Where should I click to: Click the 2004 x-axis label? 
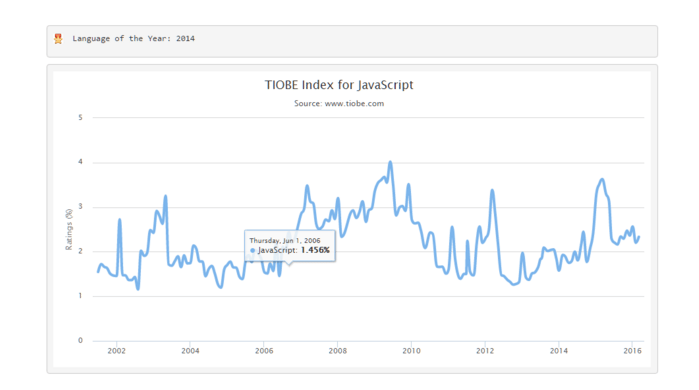coord(190,351)
